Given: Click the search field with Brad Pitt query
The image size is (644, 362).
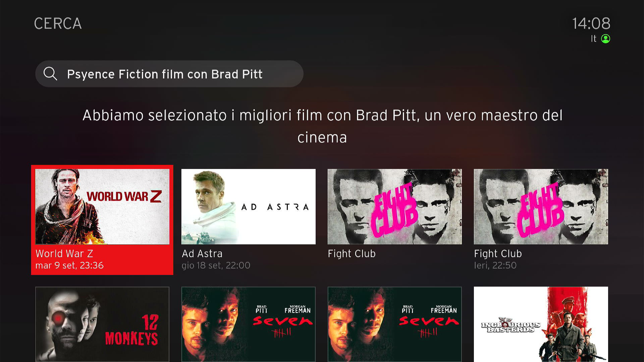Looking at the screenshot, I should click(169, 74).
